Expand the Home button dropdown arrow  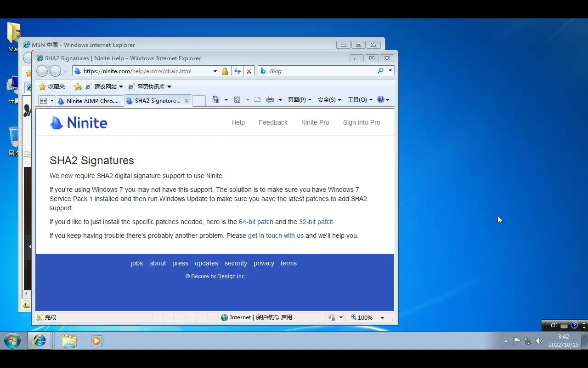tap(226, 100)
